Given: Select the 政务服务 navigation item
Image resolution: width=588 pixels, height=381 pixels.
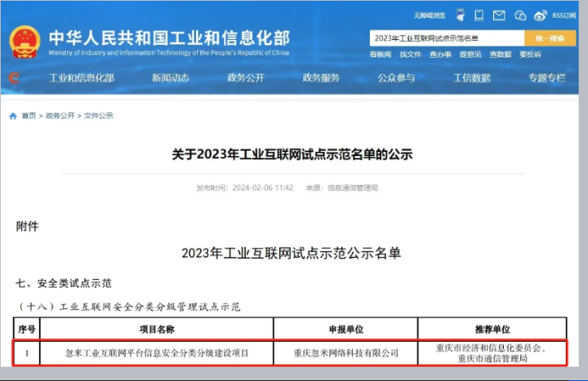Looking at the screenshot, I should click(x=321, y=78).
